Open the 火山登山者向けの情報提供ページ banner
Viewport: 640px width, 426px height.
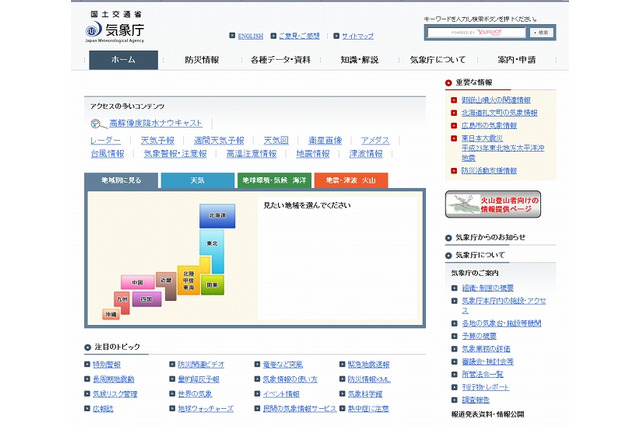point(493,204)
